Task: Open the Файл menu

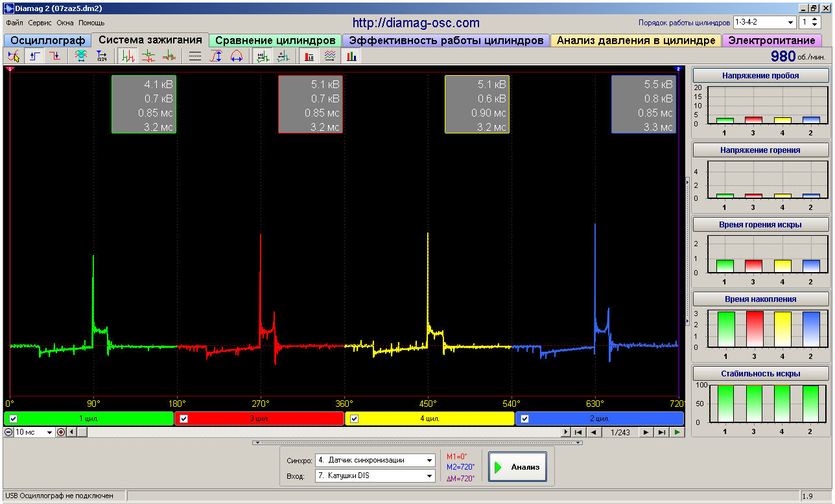Action: click(14, 23)
